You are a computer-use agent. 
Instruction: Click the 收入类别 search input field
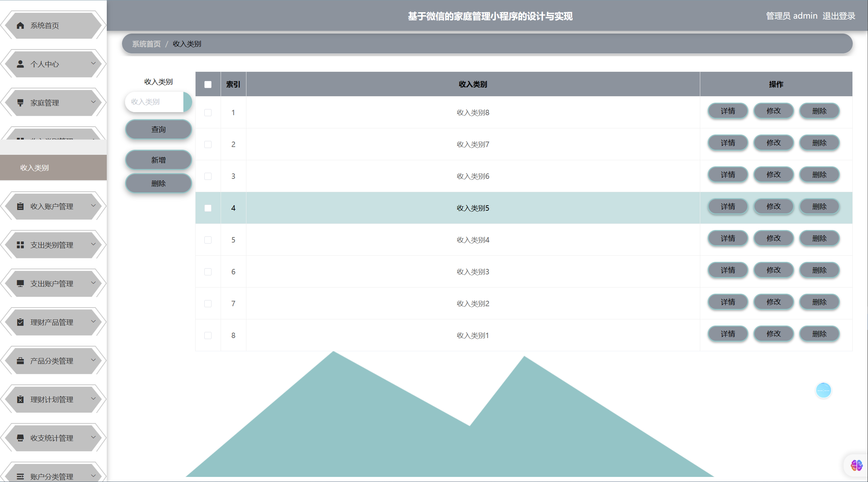tap(154, 102)
